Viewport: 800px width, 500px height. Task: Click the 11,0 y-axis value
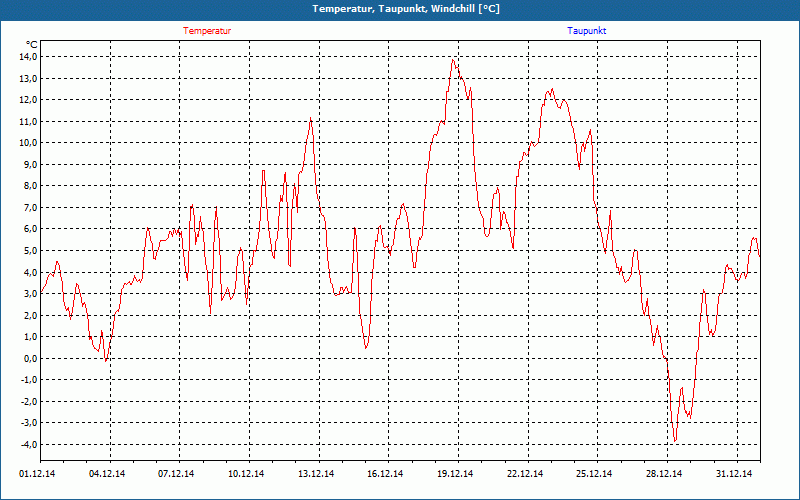[x=29, y=121]
